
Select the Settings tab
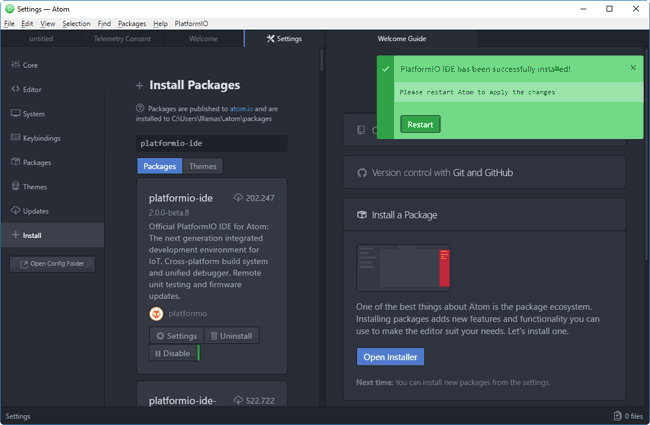click(x=284, y=39)
